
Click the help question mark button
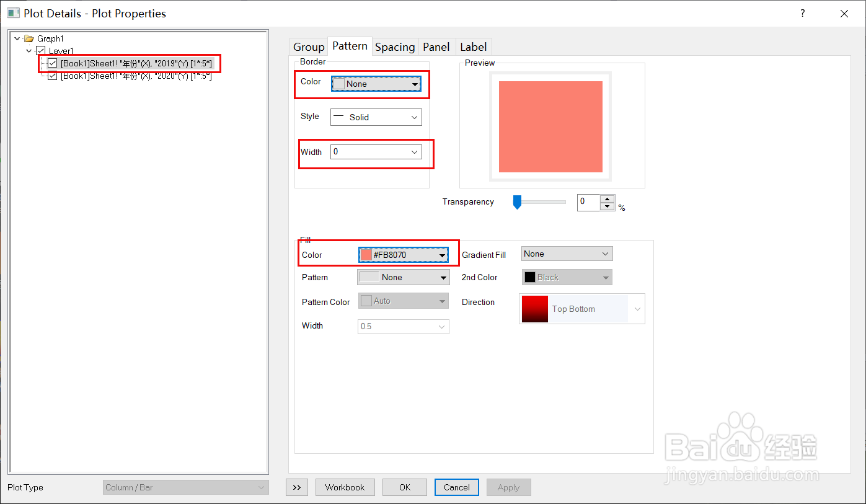[803, 13]
